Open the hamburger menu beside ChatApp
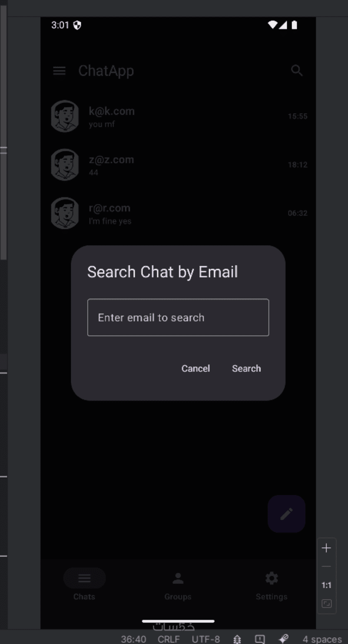 59,71
